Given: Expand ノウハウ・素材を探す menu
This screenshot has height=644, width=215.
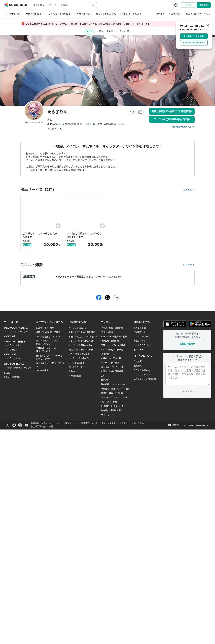Looking at the screenshot, I should coord(60,14).
